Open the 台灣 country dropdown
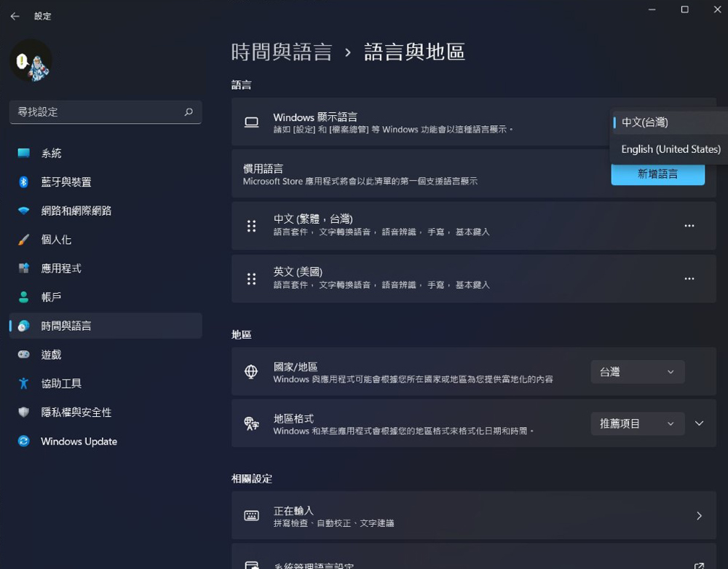This screenshot has height=569, width=728. point(638,372)
